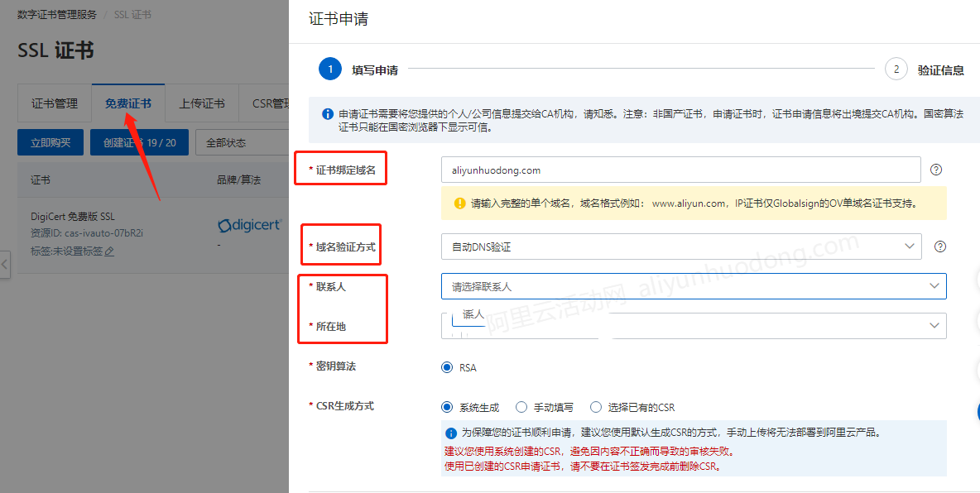Click the 证书绑定域名 input field
The width and height of the screenshot is (980, 493).
681,170
